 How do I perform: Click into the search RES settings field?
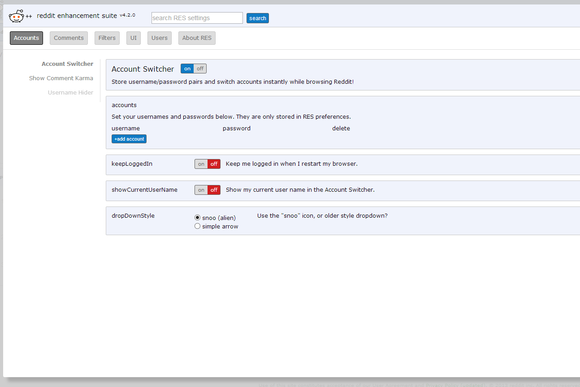(x=197, y=18)
